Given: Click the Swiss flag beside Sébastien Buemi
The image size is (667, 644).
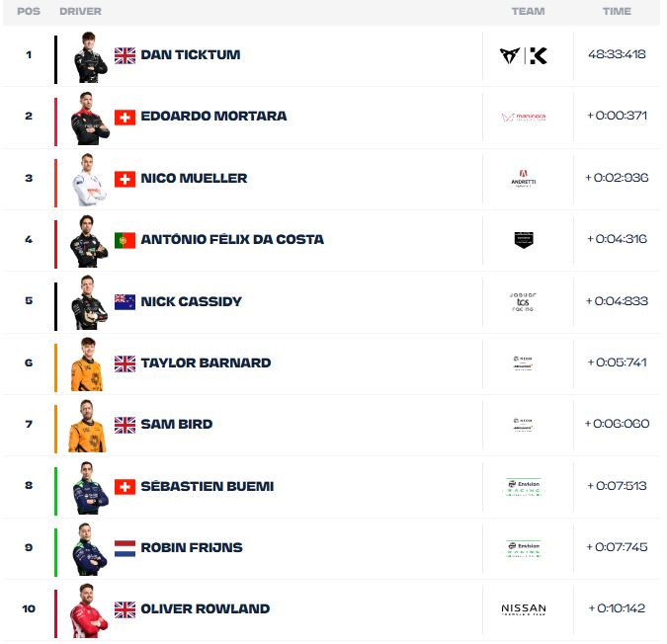Looking at the screenshot, I should click(x=125, y=486).
